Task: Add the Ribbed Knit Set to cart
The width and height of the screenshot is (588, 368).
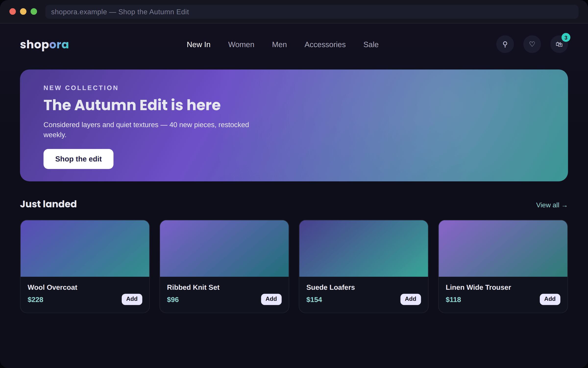Action: click(x=271, y=299)
